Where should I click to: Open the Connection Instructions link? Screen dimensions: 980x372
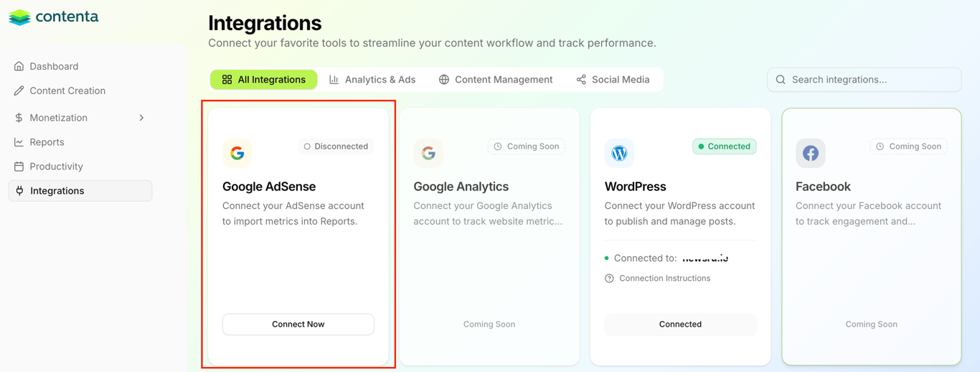tap(664, 279)
